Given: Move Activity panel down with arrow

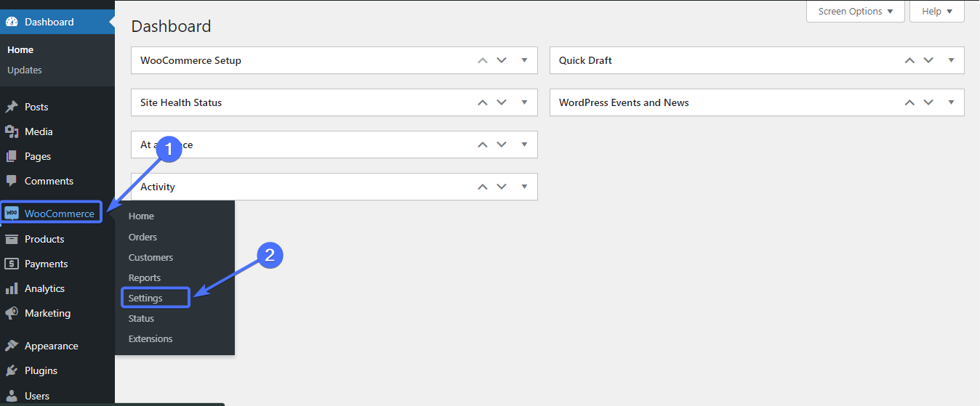Looking at the screenshot, I should 502,187.
